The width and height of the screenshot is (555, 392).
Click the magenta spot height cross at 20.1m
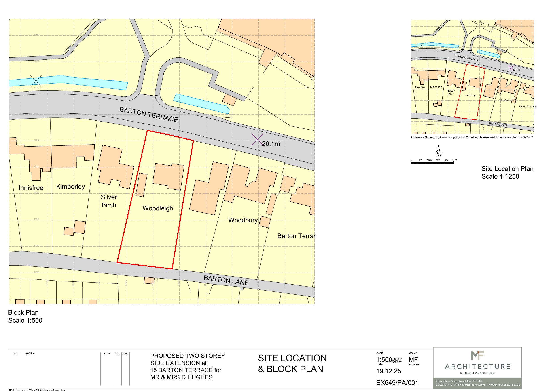[x=257, y=139]
